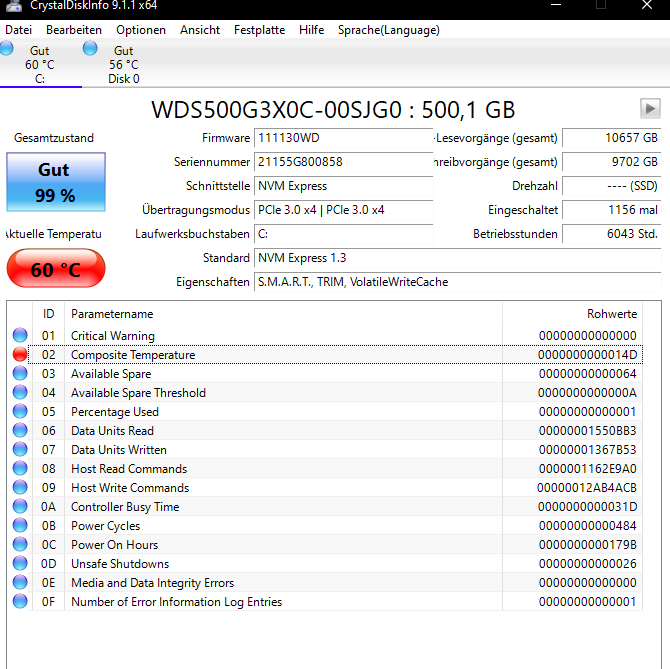Click the Rohwerte column header
Viewport: 670px width, 669px height.
tap(573, 314)
